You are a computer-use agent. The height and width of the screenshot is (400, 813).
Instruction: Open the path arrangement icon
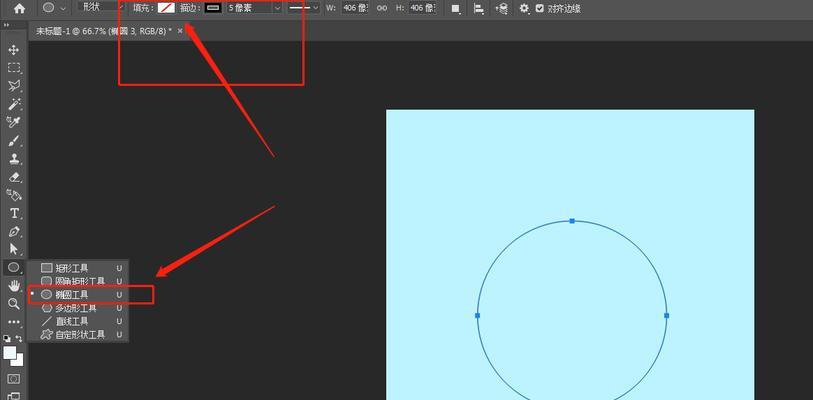coord(501,8)
